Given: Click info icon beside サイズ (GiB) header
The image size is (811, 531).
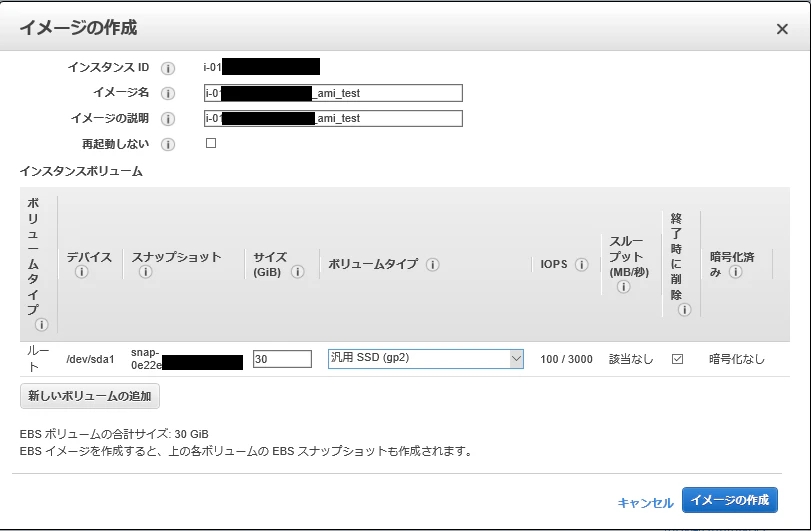Looking at the screenshot, I should (297, 271).
